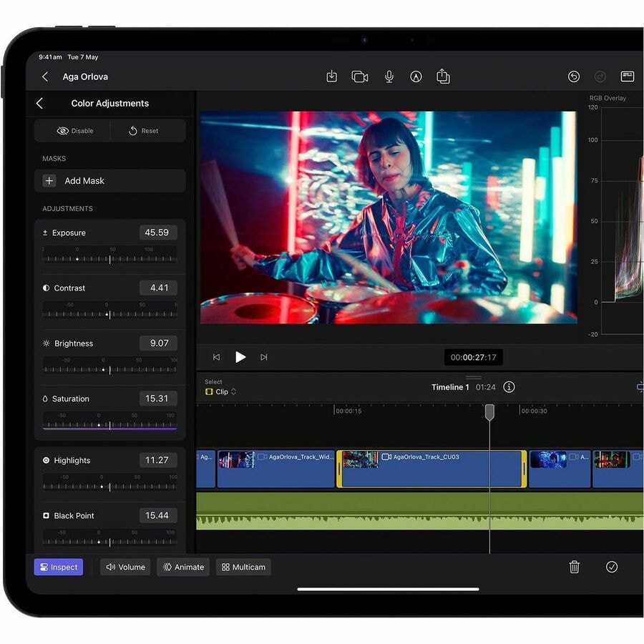Adjust the Black Point slider
The image size is (644, 644).
pyautogui.click(x=110, y=538)
